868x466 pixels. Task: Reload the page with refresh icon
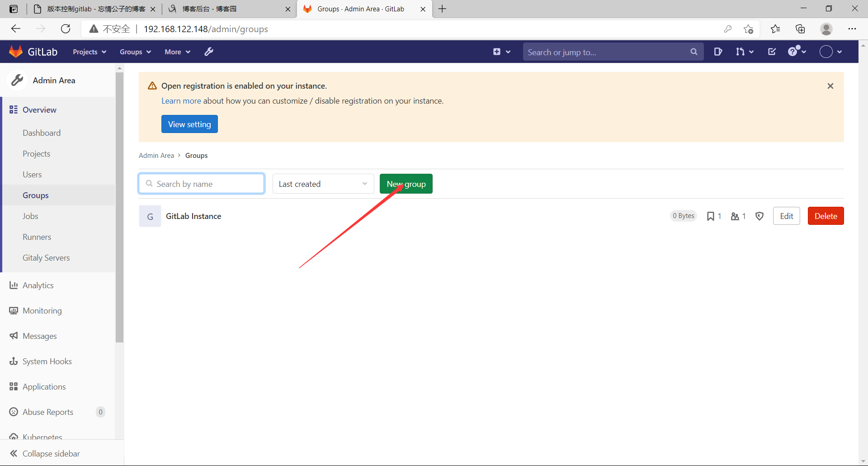(x=66, y=29)
